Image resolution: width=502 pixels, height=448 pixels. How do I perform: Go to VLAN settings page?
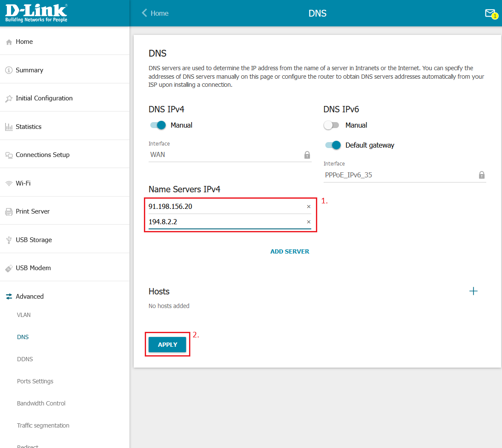click(x=24, y=315)
